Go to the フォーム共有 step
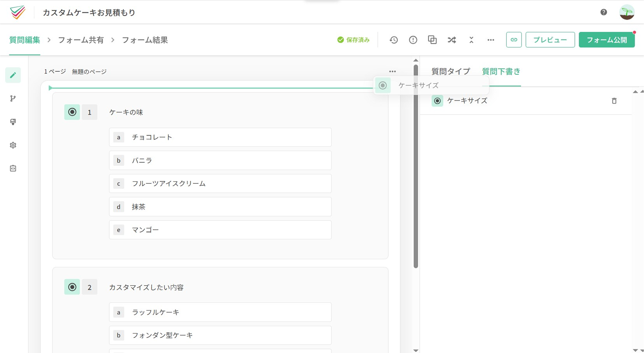The height and width of the screenshot is (353, 644). [x=81, y=40]
